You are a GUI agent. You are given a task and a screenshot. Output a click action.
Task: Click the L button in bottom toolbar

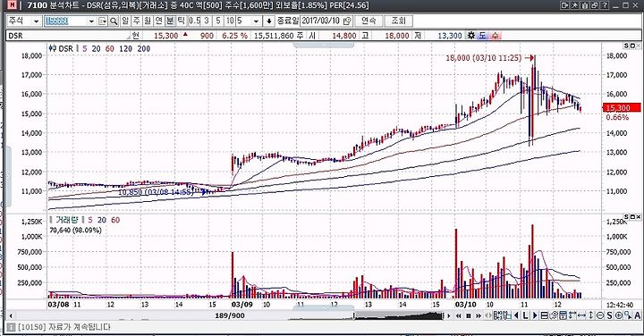[x=525, y=316]
